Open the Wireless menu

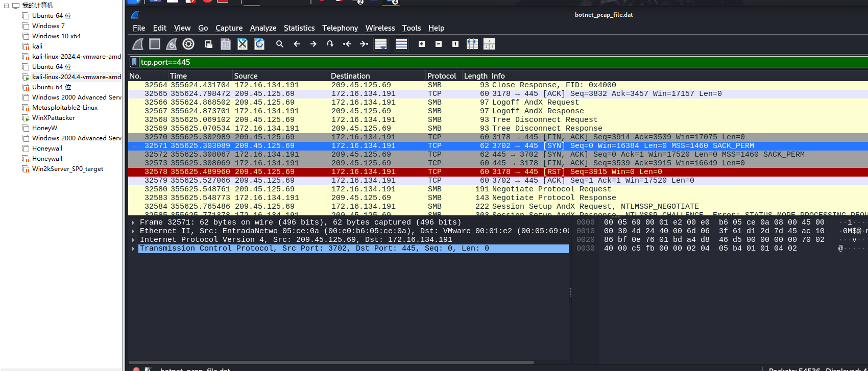tap(380, 28)
